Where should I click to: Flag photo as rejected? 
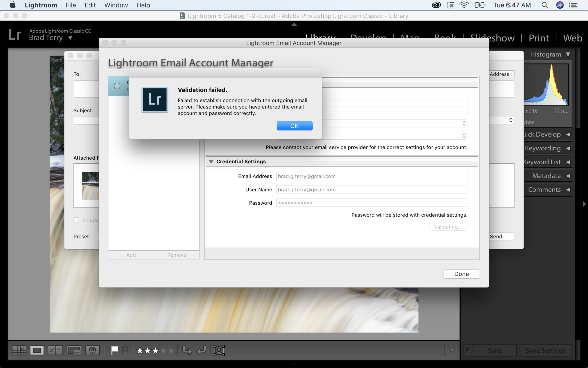pyautogui.click(x=125, y=351)
